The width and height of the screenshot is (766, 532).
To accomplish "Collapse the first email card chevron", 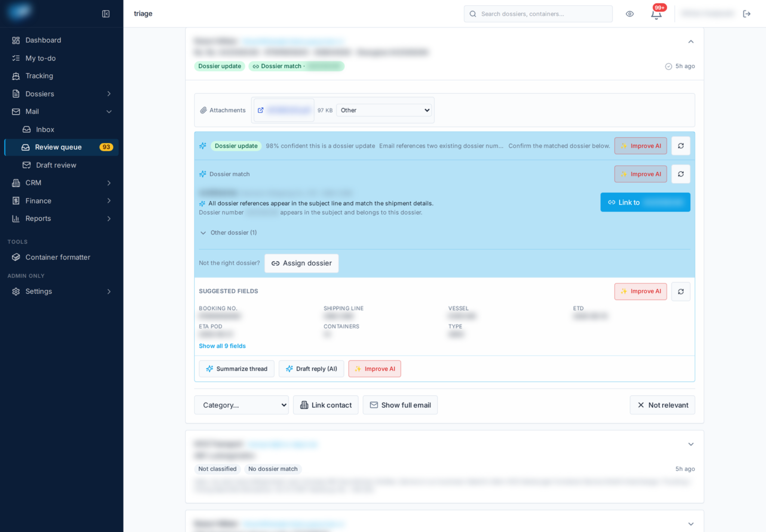I will [691, 42].
